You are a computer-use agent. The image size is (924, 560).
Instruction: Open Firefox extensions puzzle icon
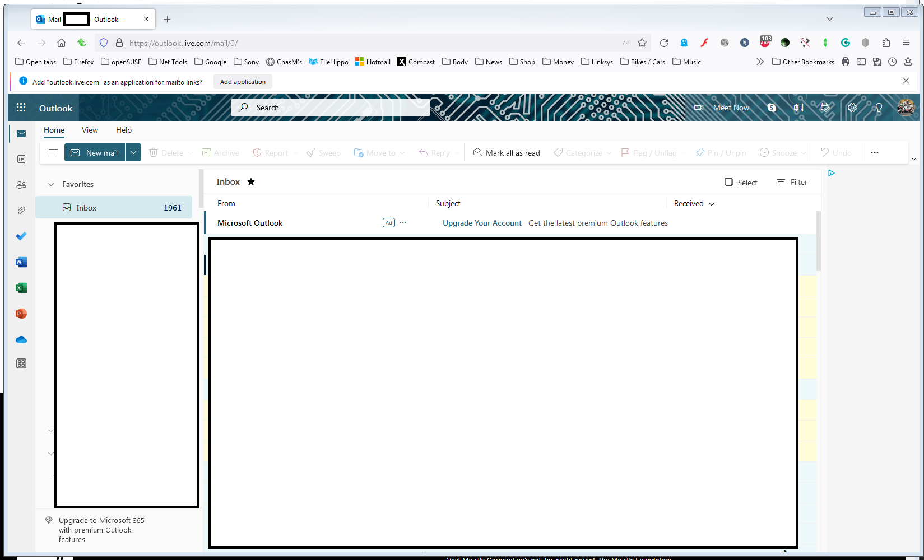click(886, 43)
